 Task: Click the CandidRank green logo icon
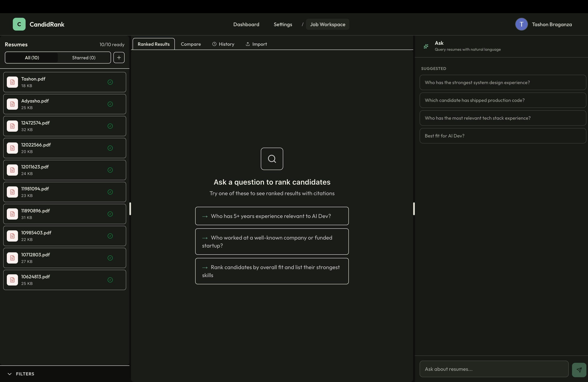click(19, 24)
